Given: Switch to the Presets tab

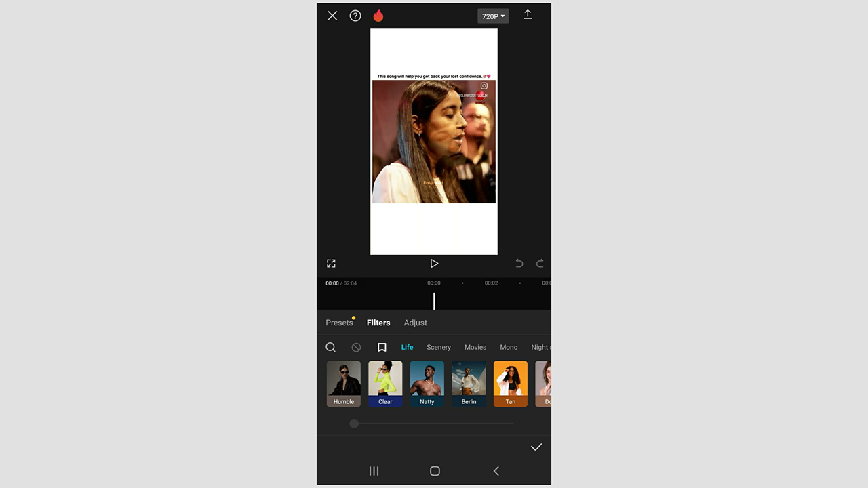Looking at the screenshot, I should pyautogui.click(x=339, y=323).
